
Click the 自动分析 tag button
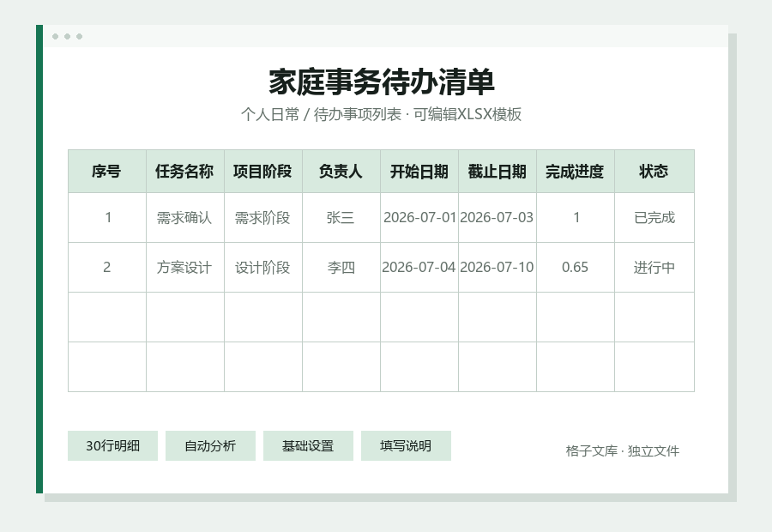click(x=210, y=446)
